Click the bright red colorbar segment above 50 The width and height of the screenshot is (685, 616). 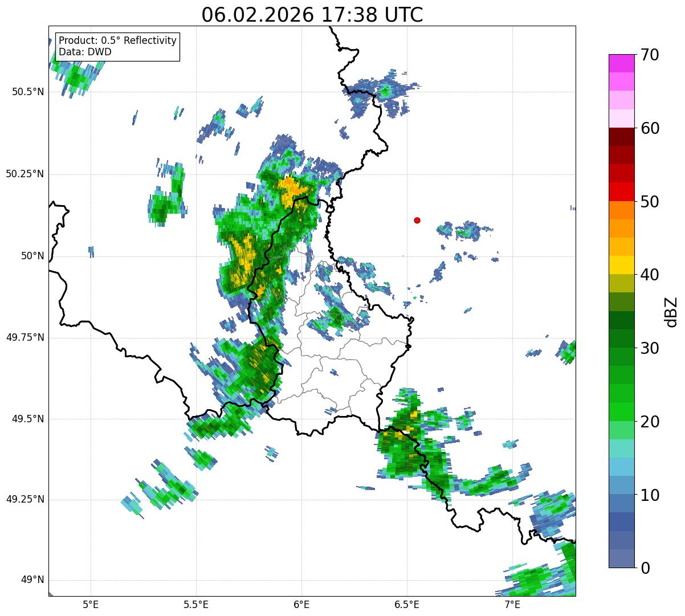(x=621, y=191)
